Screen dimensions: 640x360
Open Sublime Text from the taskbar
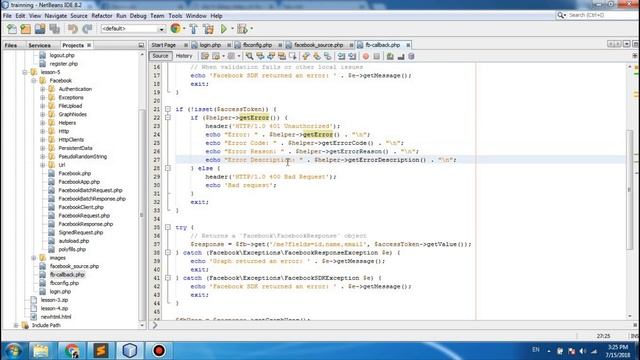click(100, 351)
